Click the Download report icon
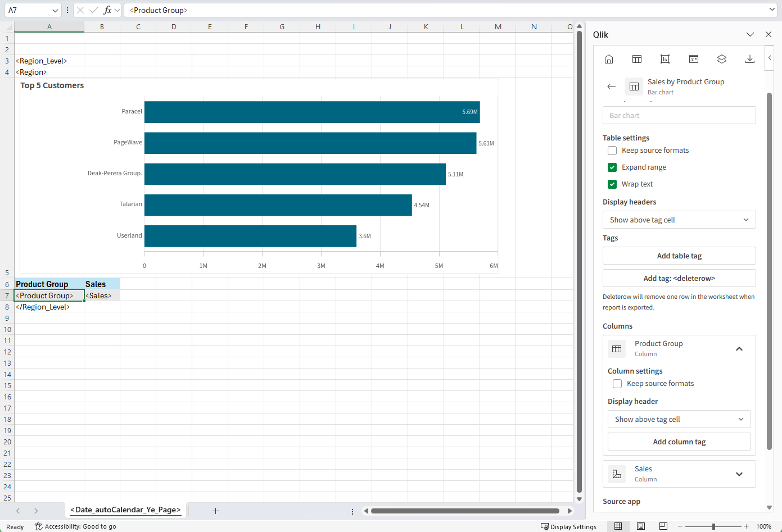Viewport: 782px width, 532px height. click(750, 58)
